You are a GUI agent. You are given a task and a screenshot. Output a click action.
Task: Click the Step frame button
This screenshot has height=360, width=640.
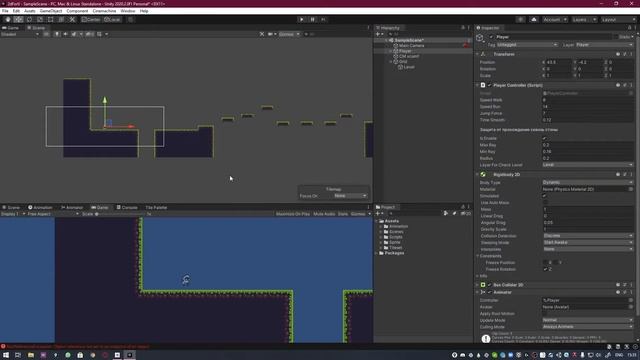coord(323,20)
